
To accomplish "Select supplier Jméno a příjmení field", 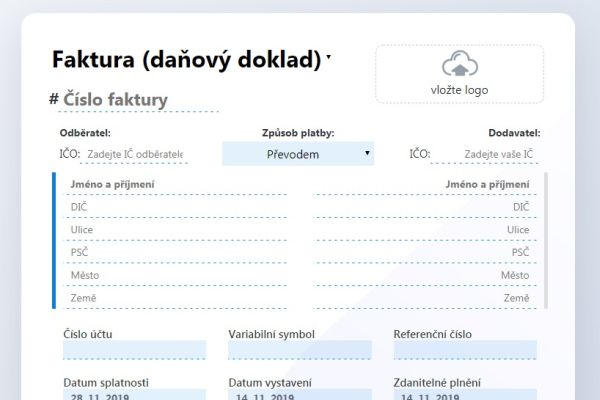I will [426, 184].
